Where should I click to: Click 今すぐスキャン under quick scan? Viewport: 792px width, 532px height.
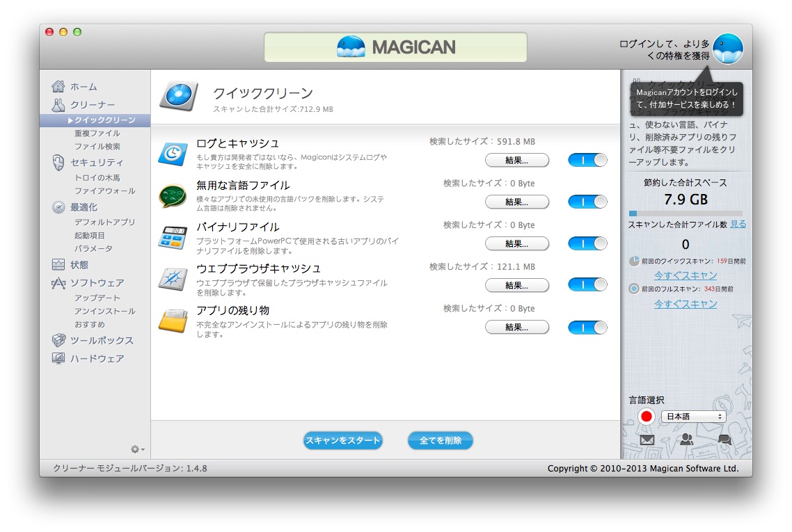point(686,275)
